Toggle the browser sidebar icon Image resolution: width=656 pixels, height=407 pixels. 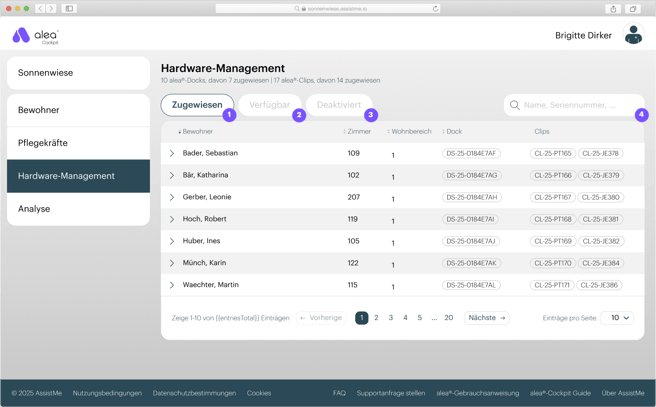[69, 8]
